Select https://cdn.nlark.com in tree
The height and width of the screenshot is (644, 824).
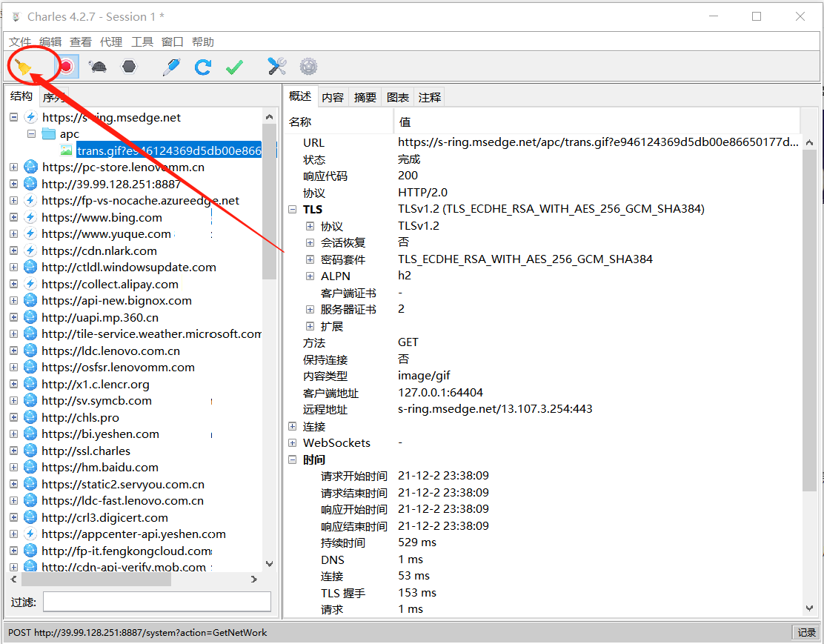99,250
